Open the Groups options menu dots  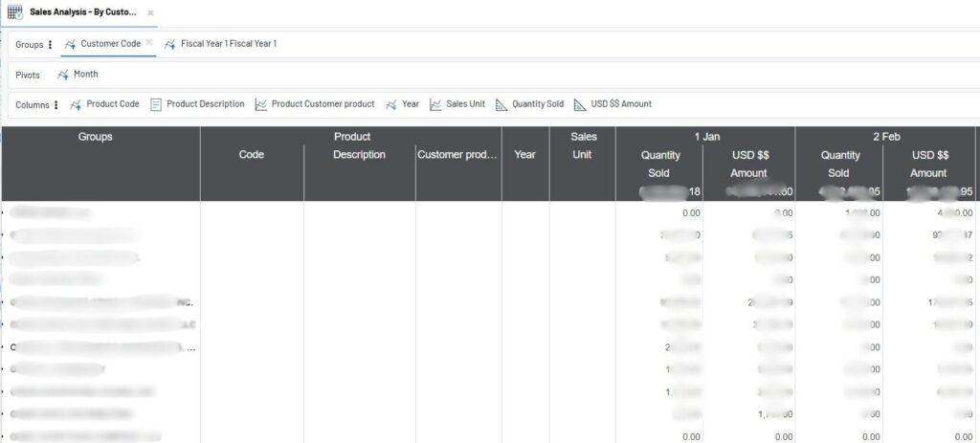point(50,45)
